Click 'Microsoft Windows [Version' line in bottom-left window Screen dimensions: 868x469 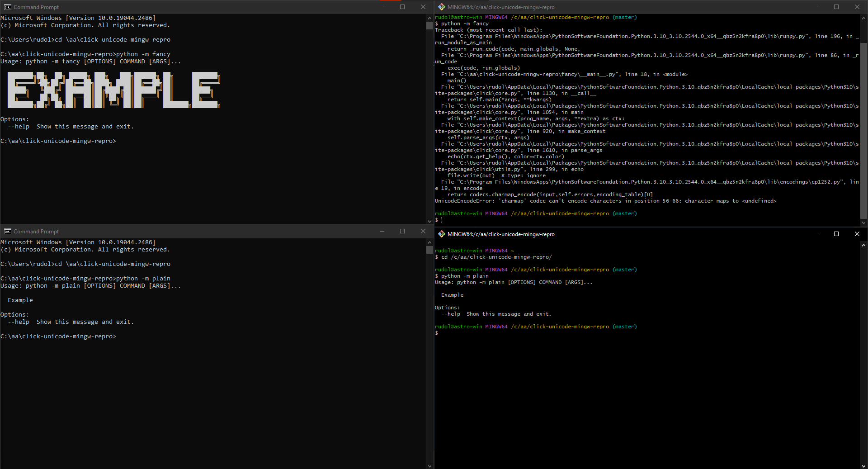(x=78, y=242)
